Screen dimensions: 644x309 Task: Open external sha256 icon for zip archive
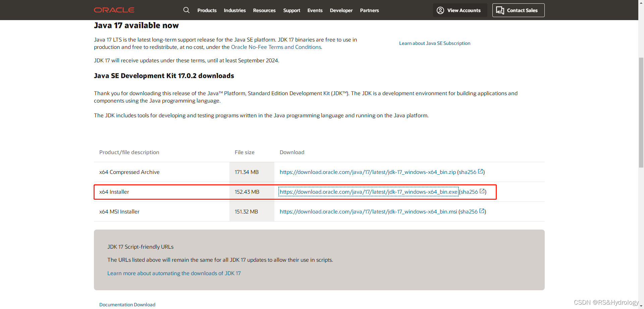480,172
